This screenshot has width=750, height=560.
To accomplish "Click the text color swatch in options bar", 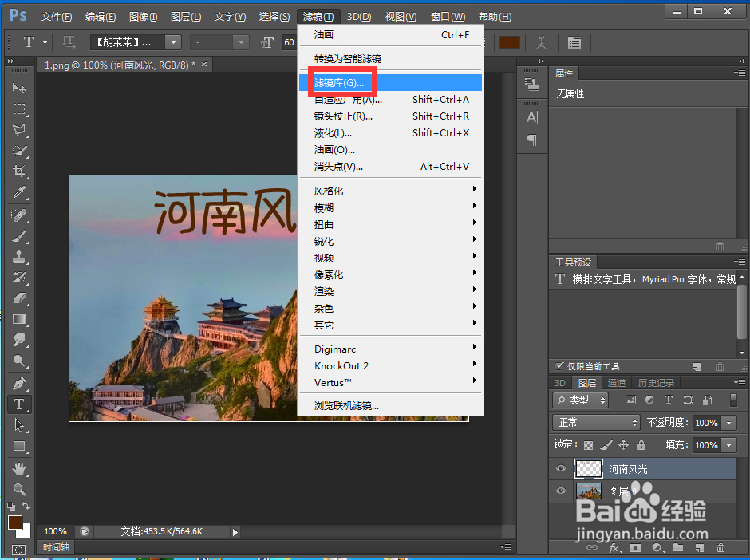I will tap(509, 42).
